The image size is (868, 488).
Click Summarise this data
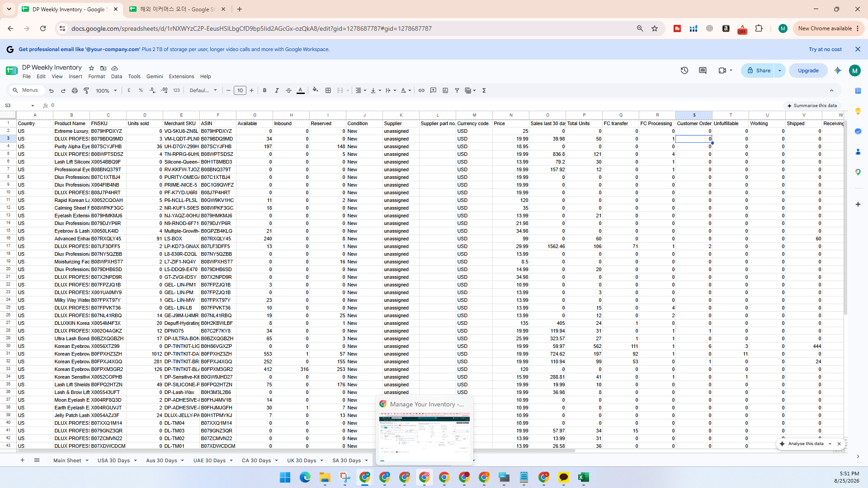812,105
